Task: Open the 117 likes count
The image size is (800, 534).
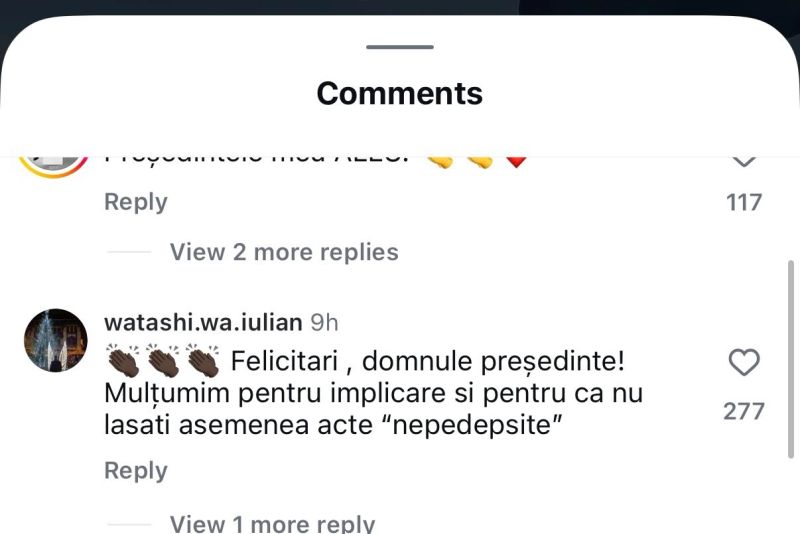Action: click(744, 202)
